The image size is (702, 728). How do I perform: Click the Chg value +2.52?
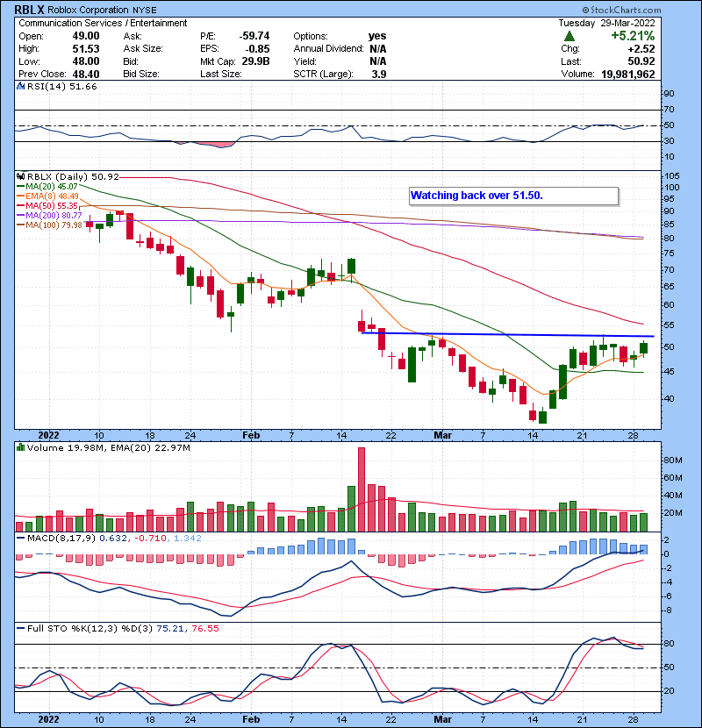[641, 49]
